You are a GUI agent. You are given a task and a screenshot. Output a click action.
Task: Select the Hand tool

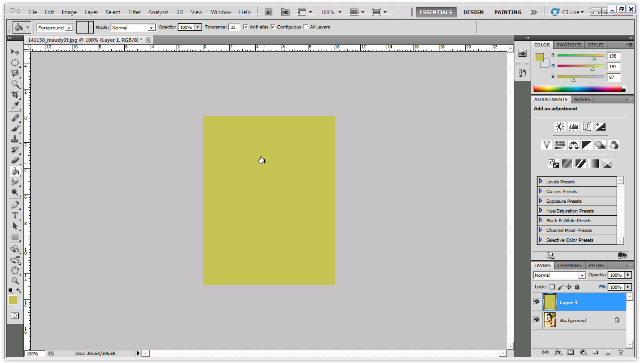click(x=15, y=270)
